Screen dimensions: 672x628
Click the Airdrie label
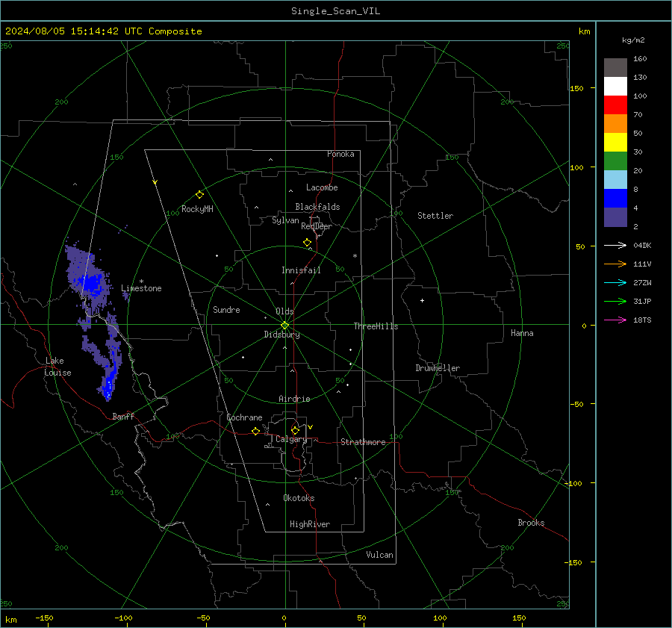(294, 399)
